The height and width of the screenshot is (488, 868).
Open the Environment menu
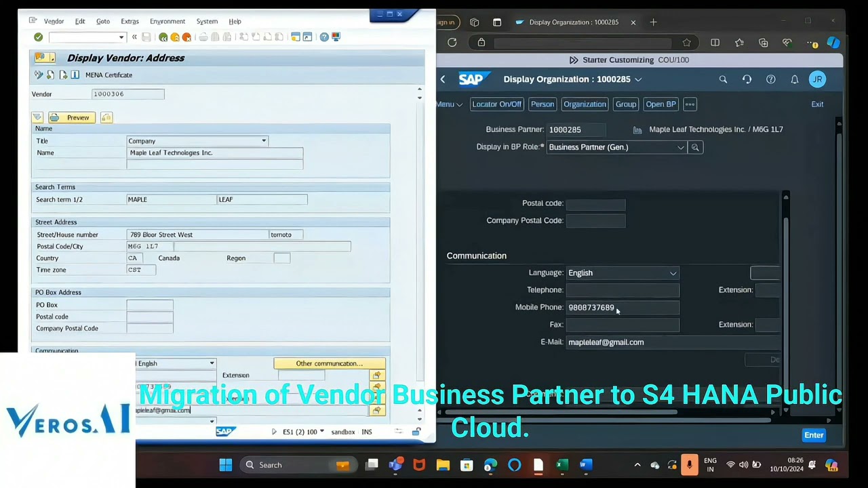[x=167, y=21]
